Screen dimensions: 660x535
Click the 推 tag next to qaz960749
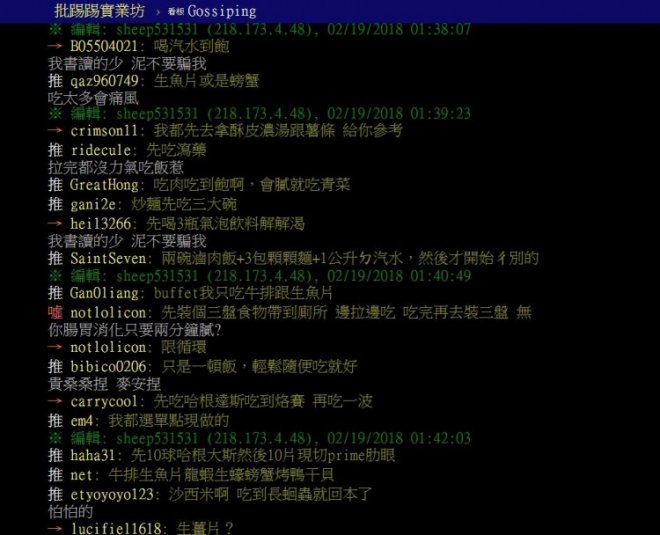click(56, 80)
